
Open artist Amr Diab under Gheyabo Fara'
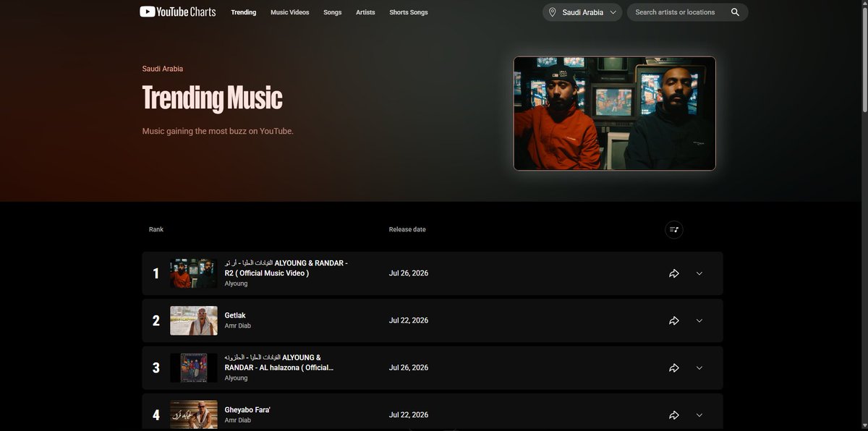[x=238, y=420]
